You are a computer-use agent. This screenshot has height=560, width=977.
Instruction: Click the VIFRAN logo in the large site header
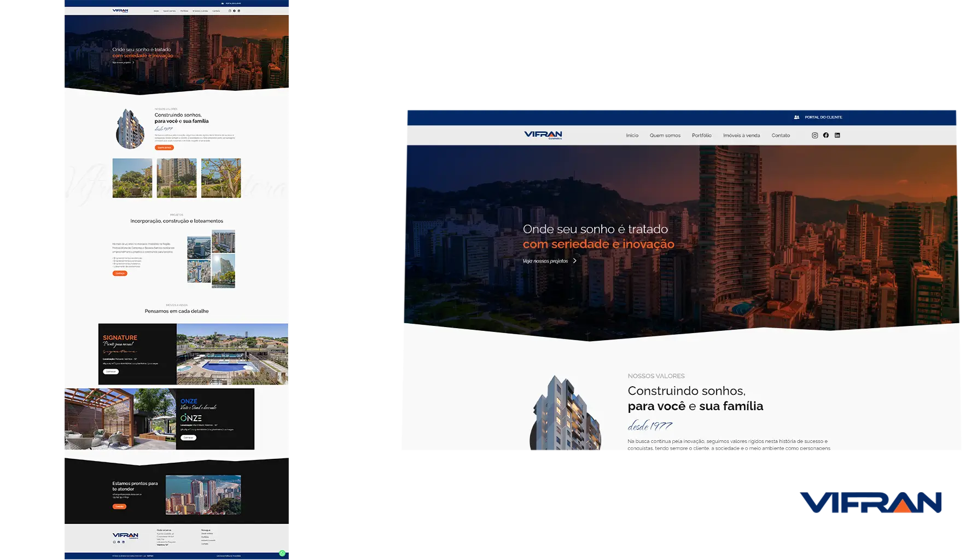point(543,135)
